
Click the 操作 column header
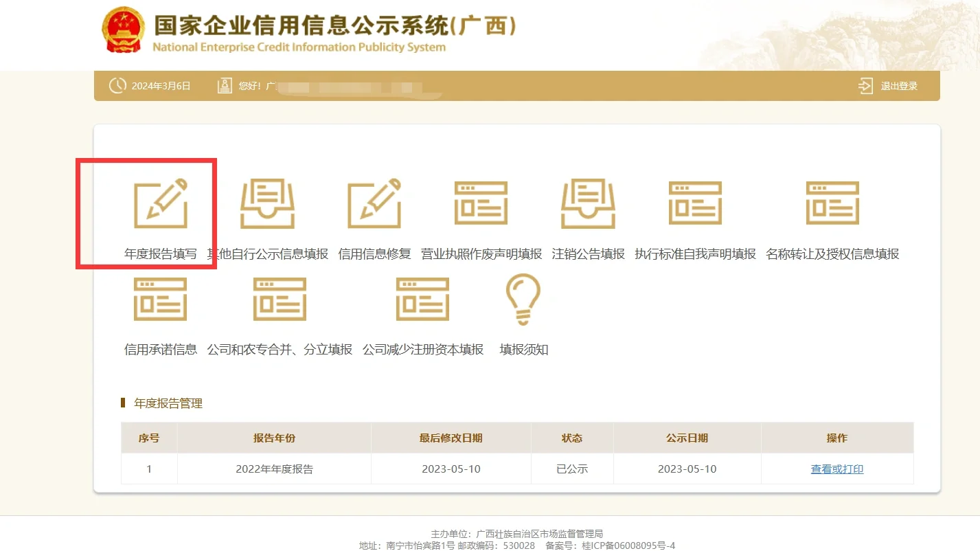click(837, 438)
